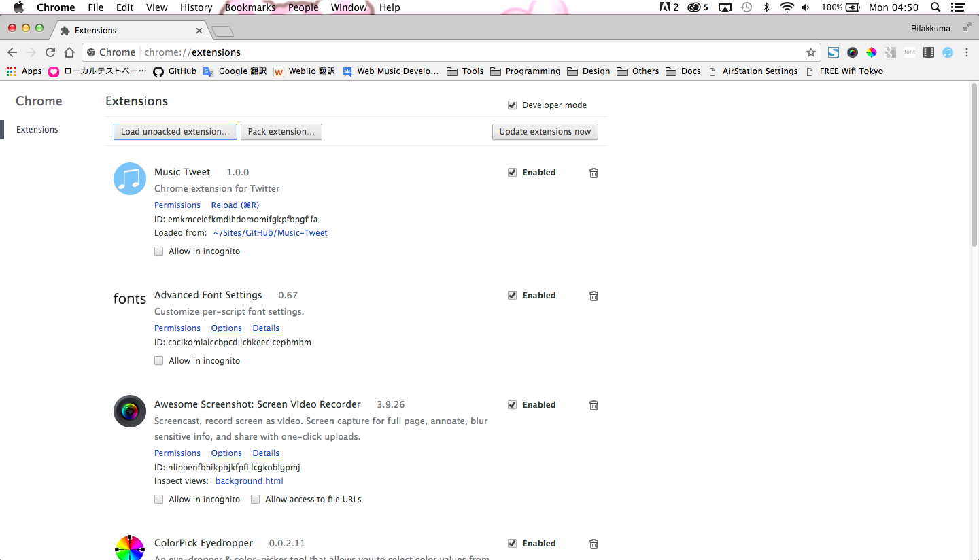
Task: Remove Awesome Screenshot via trash icon
Action: 594,405
